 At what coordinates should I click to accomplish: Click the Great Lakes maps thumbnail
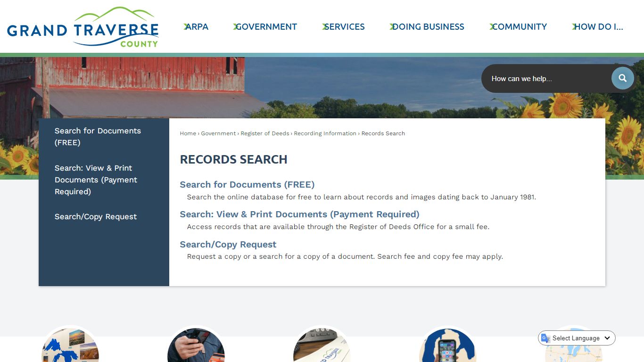pyautogui.click(x=70, y=345)
